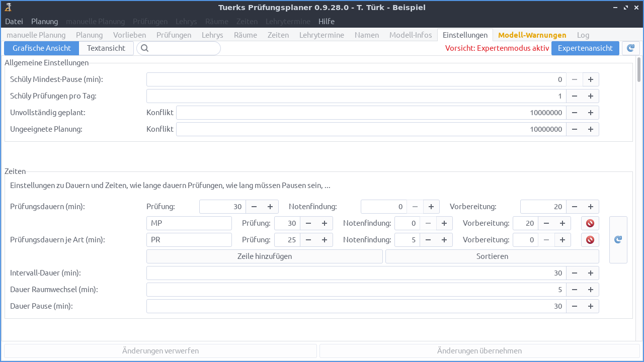Delete the MP row with the red icon
The width and height of the screenshot is (644, 362).
coord(589,223)
